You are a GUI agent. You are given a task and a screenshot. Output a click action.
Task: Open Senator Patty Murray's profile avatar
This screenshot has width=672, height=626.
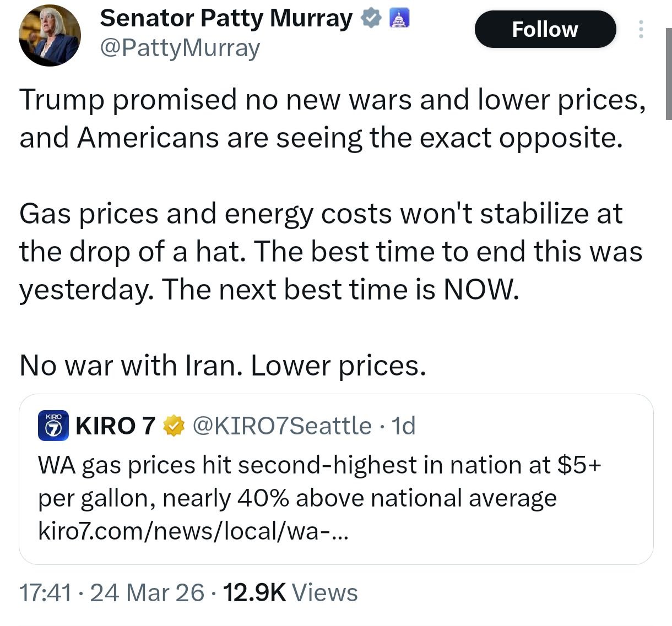[50, 36]
